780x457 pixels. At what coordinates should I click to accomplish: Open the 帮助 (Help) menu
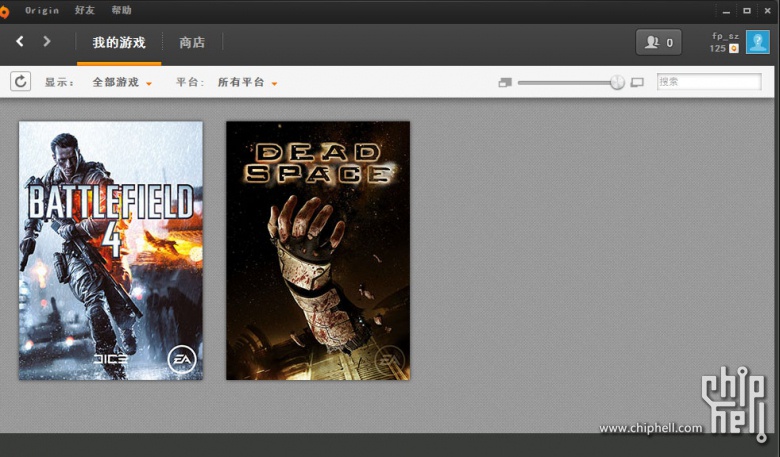121,10
